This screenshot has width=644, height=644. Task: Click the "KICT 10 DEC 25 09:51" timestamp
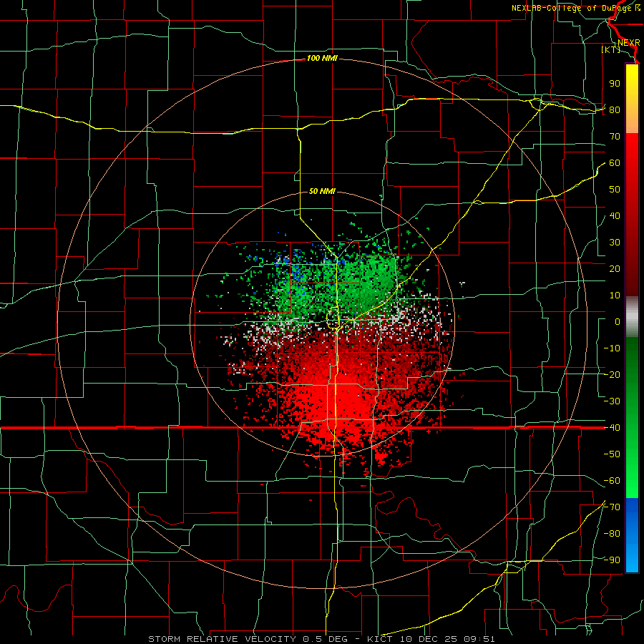point(431,639)
